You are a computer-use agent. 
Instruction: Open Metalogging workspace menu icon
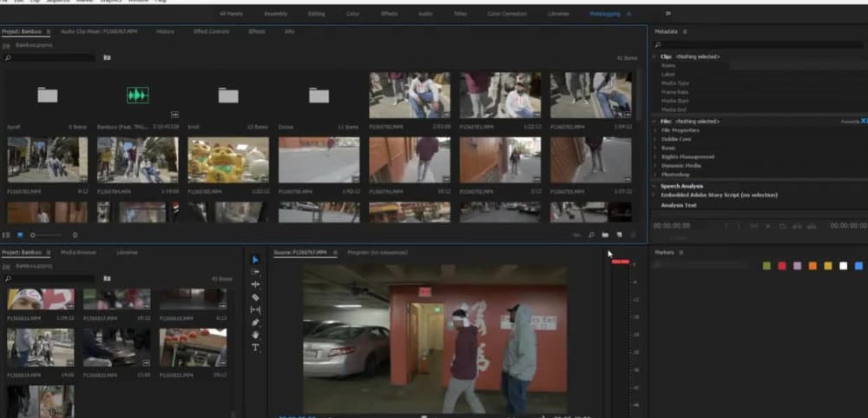coord(628,13)
